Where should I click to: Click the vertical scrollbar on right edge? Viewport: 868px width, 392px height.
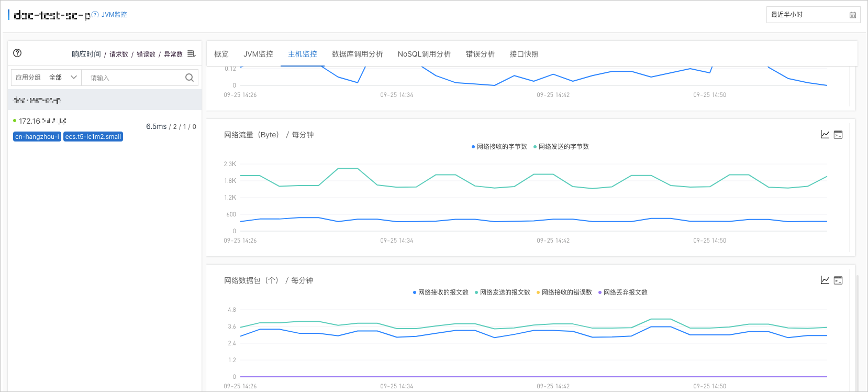click(x=857, y=332)
